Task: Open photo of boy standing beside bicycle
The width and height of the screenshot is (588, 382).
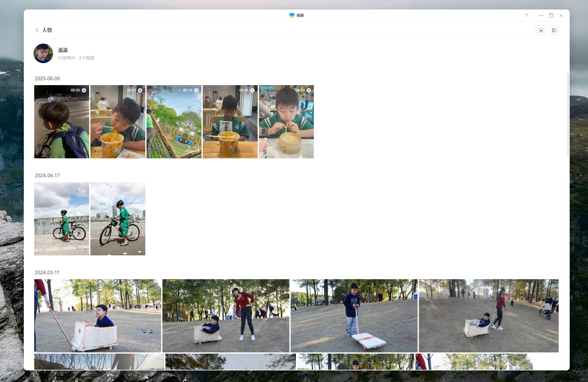Action: pyautogui.click(x=118, y=219)
